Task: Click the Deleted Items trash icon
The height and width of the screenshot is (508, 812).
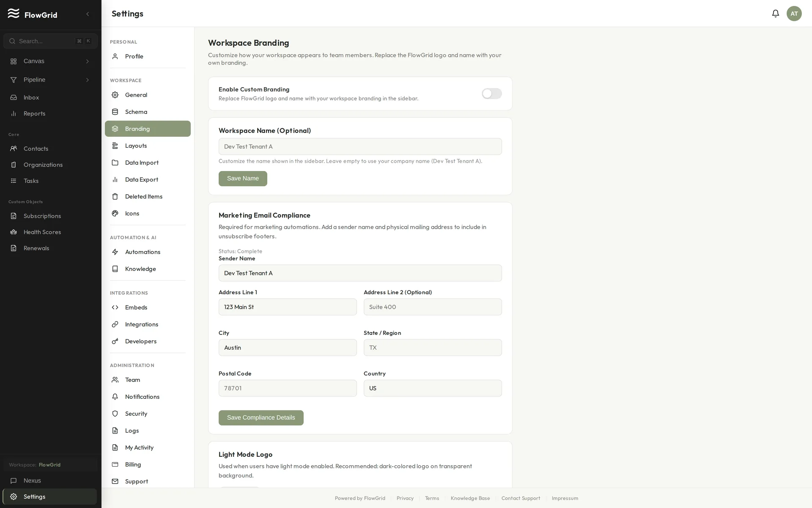Action: tap(115, 196)
